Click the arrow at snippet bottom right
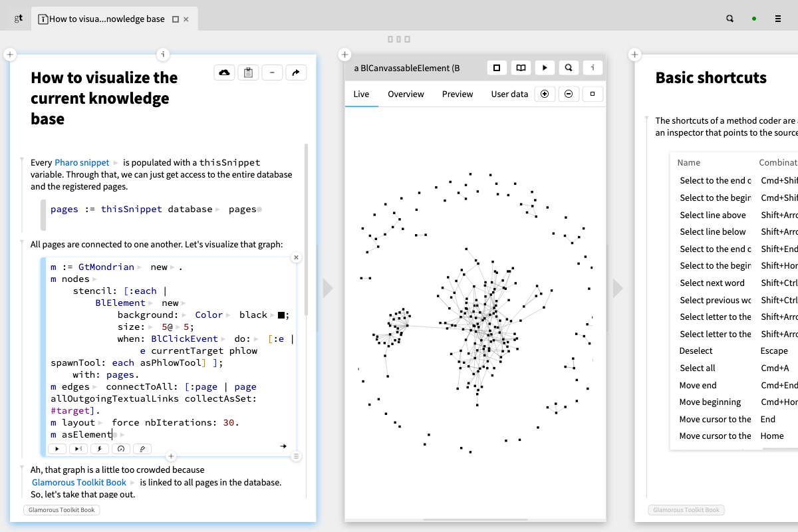This screenshot has height=532, width=798. pos(283,446)
